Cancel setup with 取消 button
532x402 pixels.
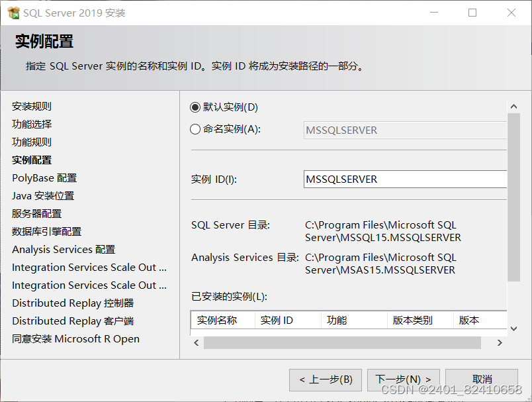click(x=482, y=379)
